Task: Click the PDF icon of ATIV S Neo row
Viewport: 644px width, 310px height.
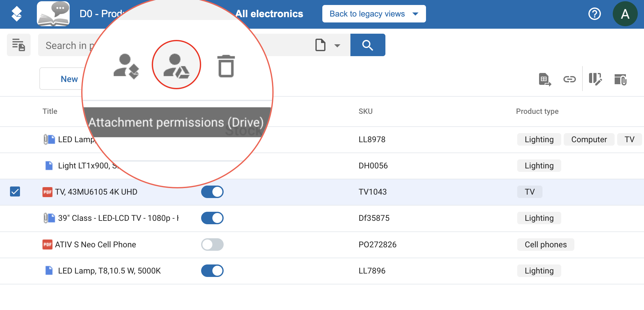Action: pyautogui.click(x=47, y=244)
